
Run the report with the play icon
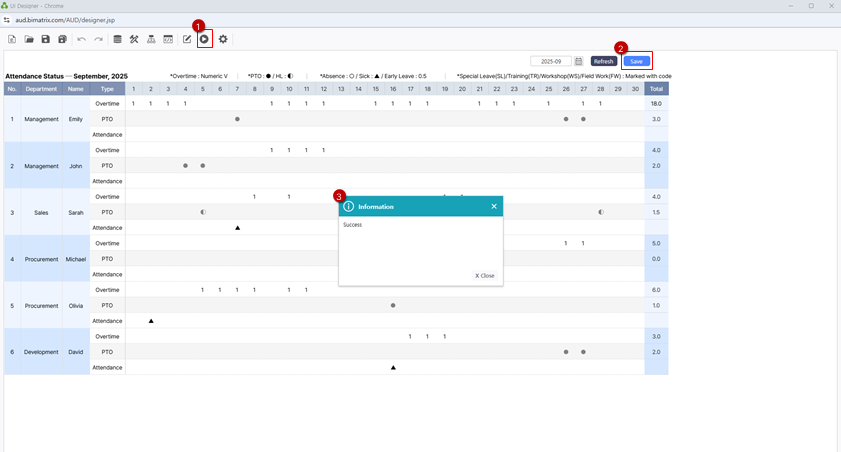204,39
